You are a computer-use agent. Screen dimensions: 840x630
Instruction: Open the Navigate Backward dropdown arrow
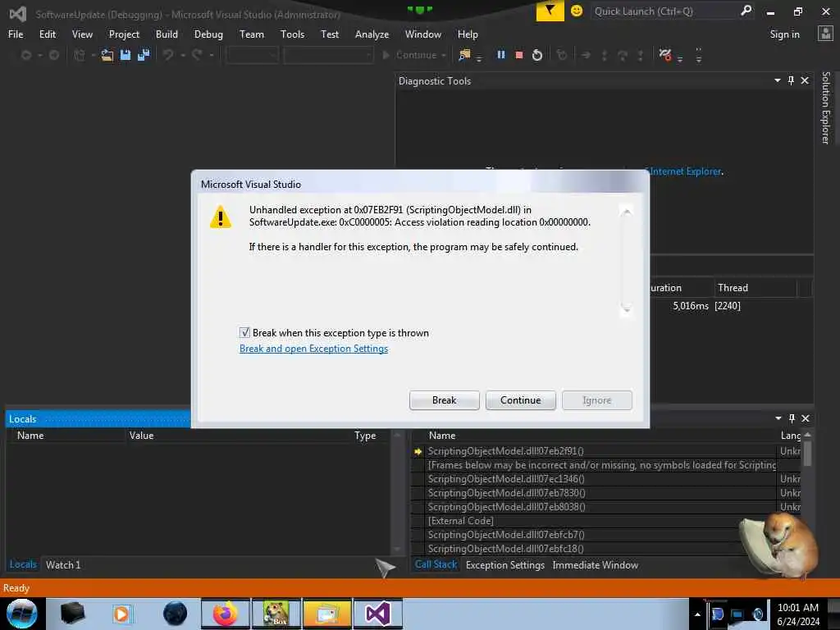[x=39, y=55]
